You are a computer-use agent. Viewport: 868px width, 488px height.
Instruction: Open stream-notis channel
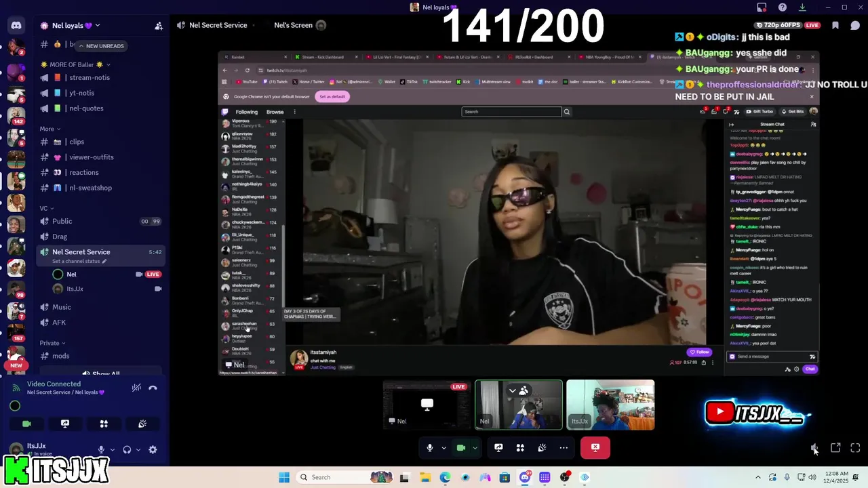point(90,77)
